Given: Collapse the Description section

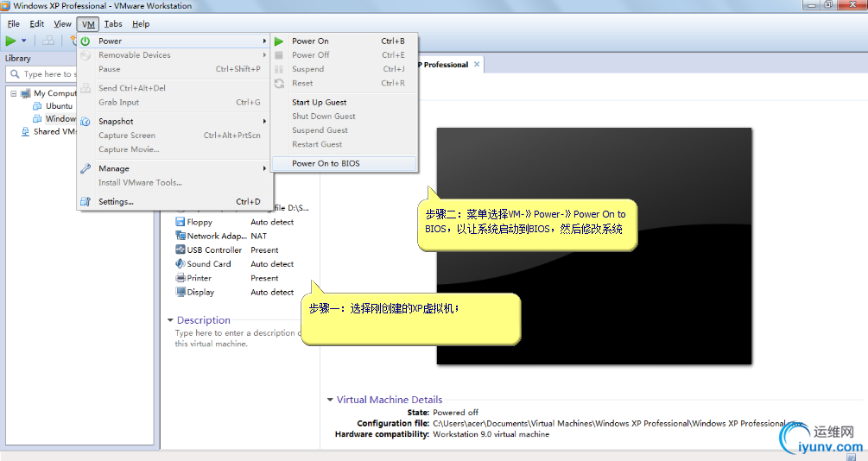Looking at the screenshot, I should (170, 320).
